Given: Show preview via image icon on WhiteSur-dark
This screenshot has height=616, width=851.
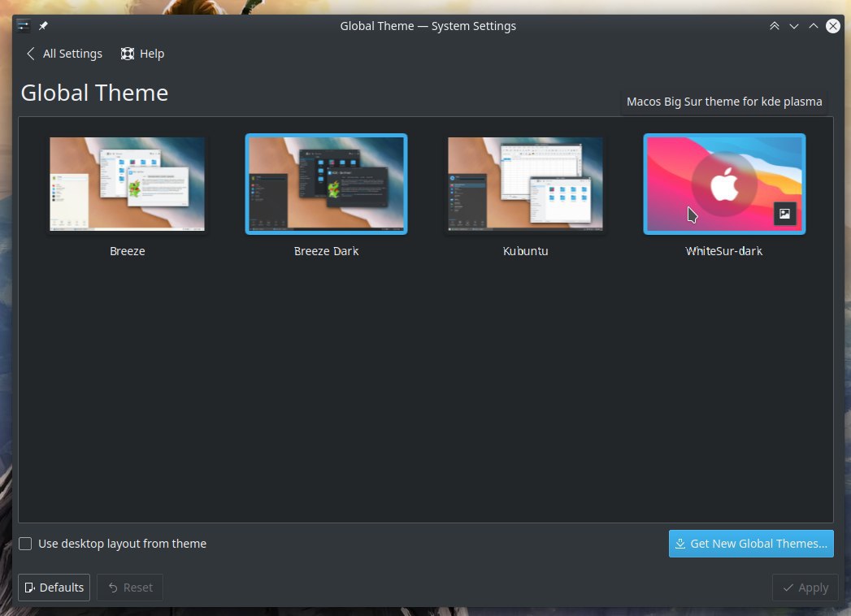Looking at the screenshot, I should 785,213.
